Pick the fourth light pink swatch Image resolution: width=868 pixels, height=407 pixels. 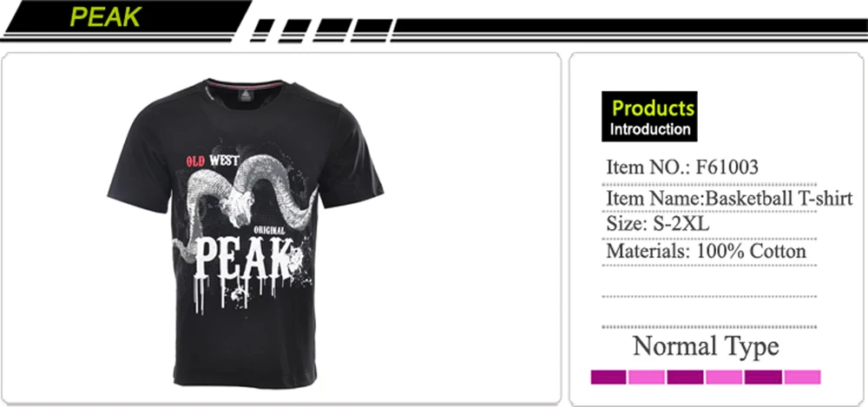tap(724, 377)
